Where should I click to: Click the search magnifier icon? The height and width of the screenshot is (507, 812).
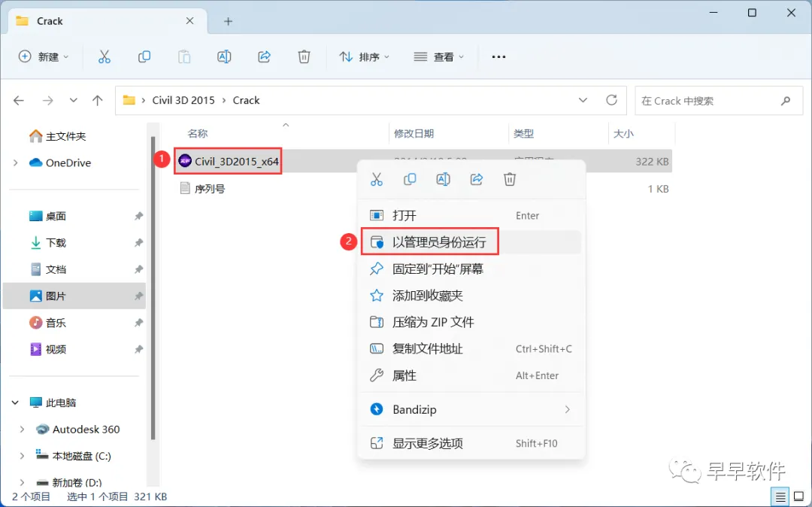pos(786,101)
